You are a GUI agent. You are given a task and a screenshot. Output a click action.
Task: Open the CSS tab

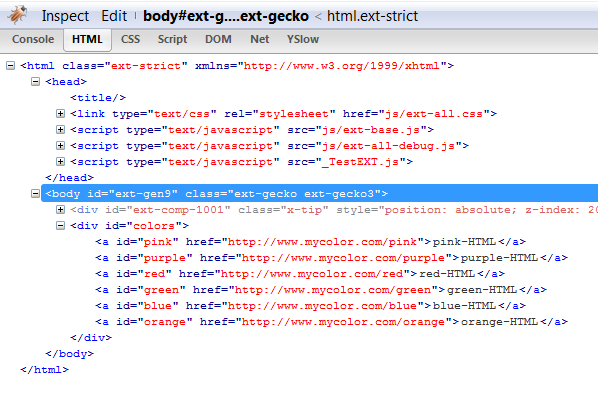(130, 39)
